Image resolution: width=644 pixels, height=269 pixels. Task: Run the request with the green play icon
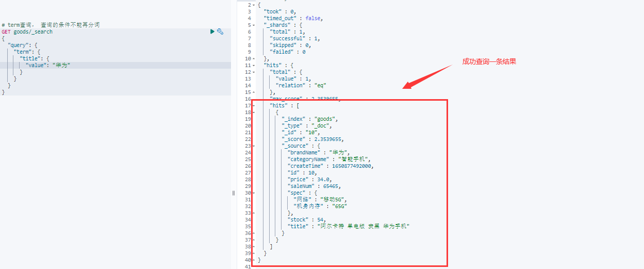[212, 31]
